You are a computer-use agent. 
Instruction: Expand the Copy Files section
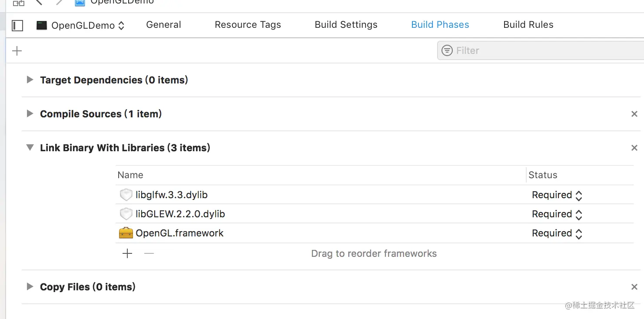tap(30, 286)
